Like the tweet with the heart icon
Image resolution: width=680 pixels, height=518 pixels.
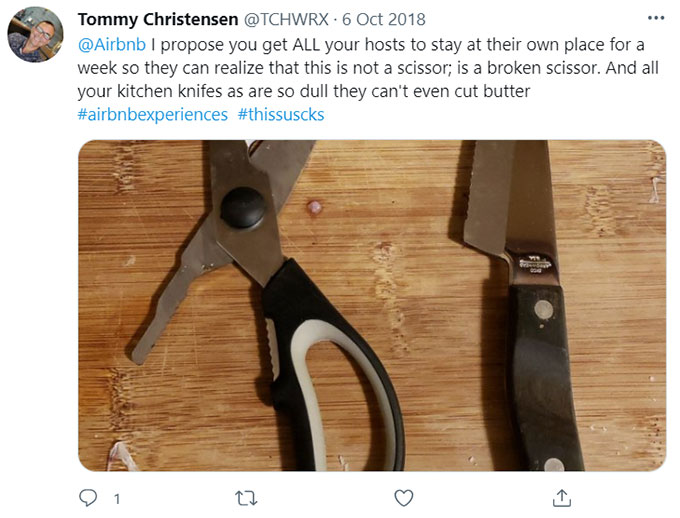point(404,498)
